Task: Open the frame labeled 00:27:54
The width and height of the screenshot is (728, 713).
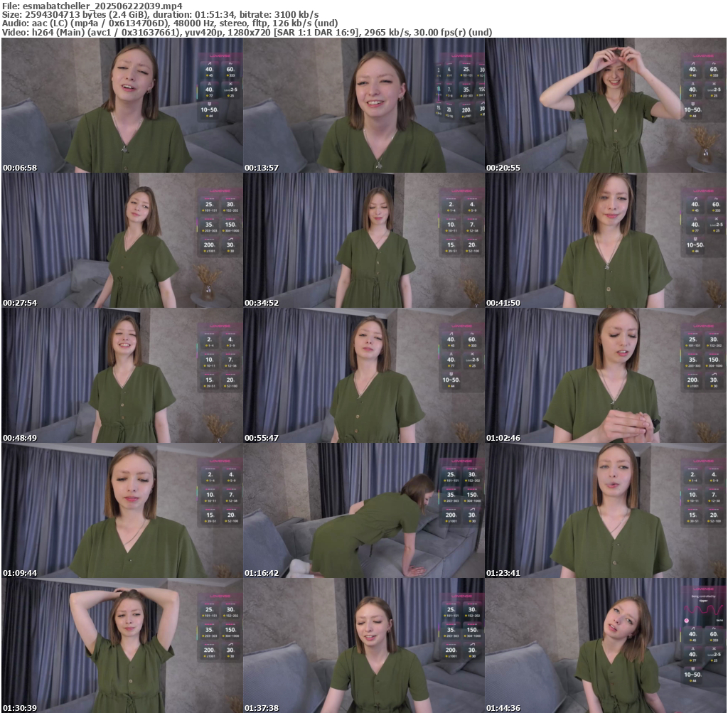Action: 122,240
